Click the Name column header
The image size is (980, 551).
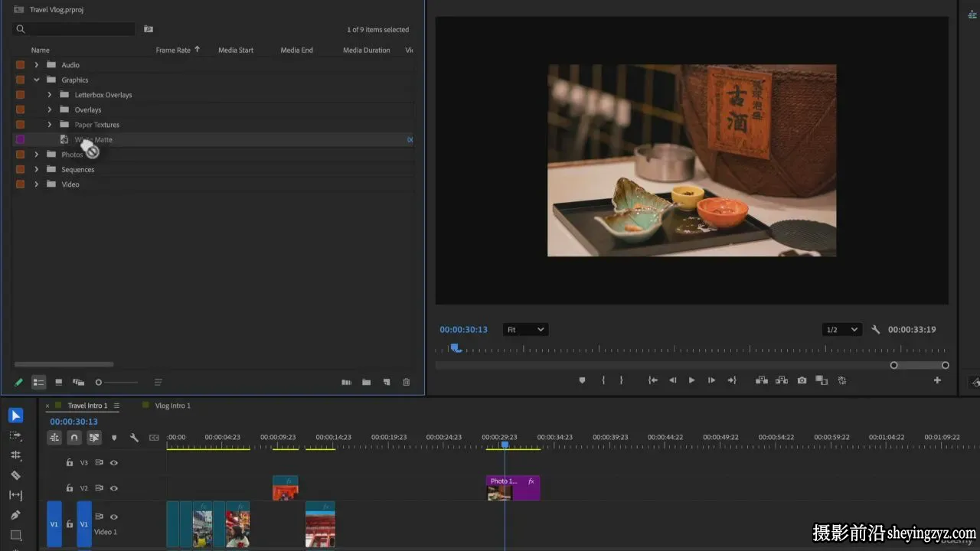pyautogui.click(x=41, y=51)
